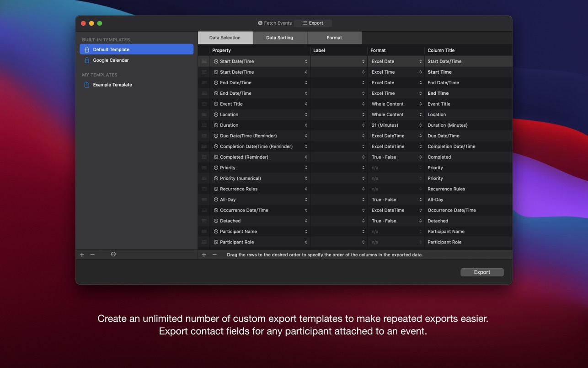Click drag handle of All-Day row

pos(204,200)
